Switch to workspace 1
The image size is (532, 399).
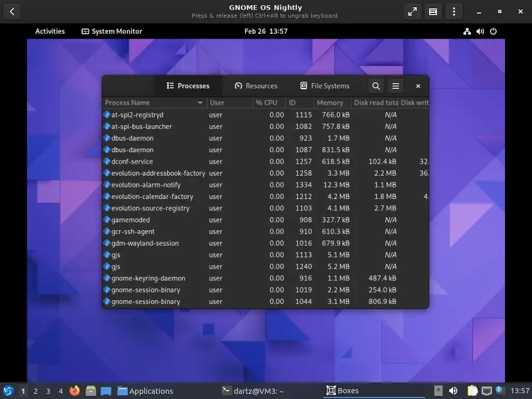[23, 391]
